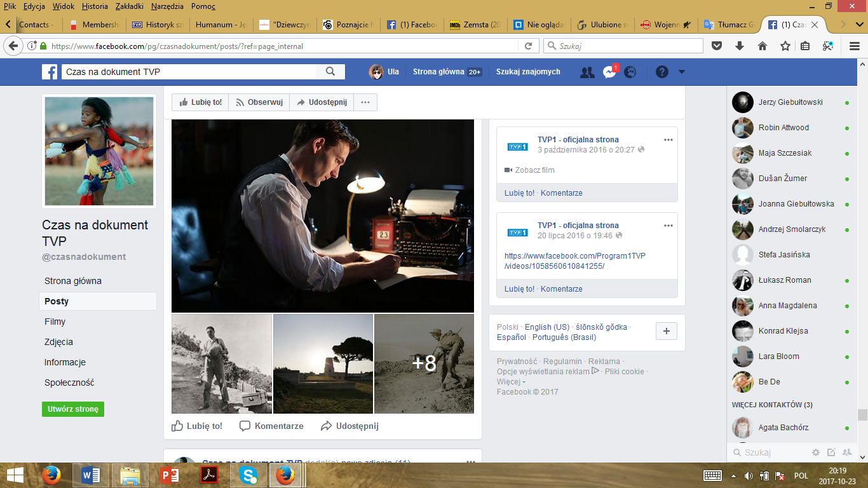Open the Firefox downloads arrow icon
Viewport: 868px width, 488px height.
pyautogui.click(x=740, y=46)
